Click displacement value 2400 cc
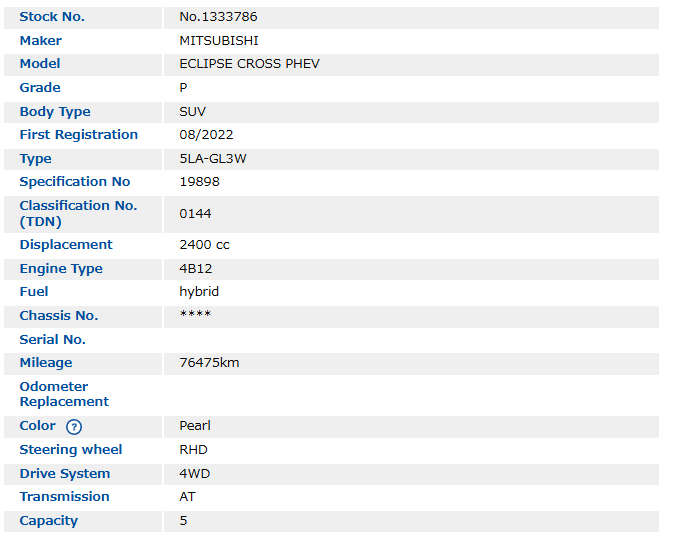Image resolution: width=686 pixels, height=538 pixels. 204,245
